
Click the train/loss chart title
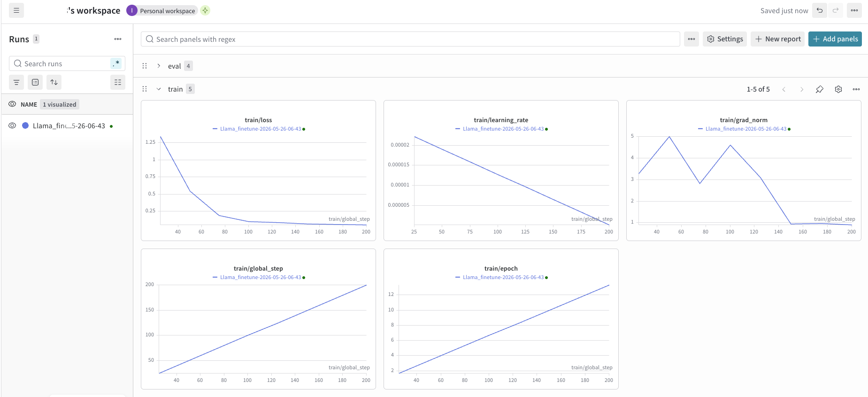(x=258, y=120)
